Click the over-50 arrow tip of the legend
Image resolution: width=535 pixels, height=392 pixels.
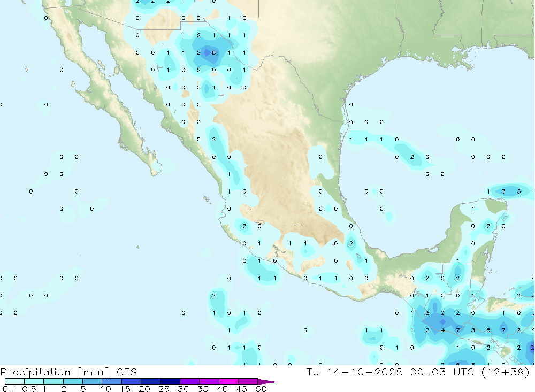267,381
